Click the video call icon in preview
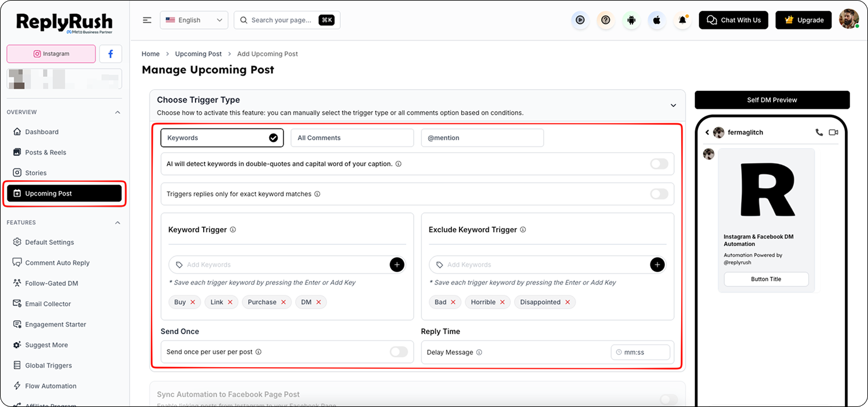Screen dimensions: 868x407 pyautogui.click(x=833, y=133)
